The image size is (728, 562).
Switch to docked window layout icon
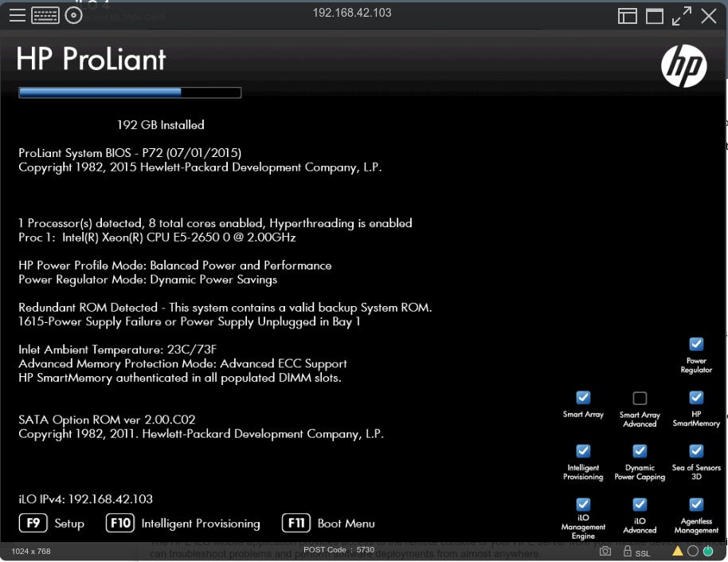pyautogui.click(x=628, y=16)
